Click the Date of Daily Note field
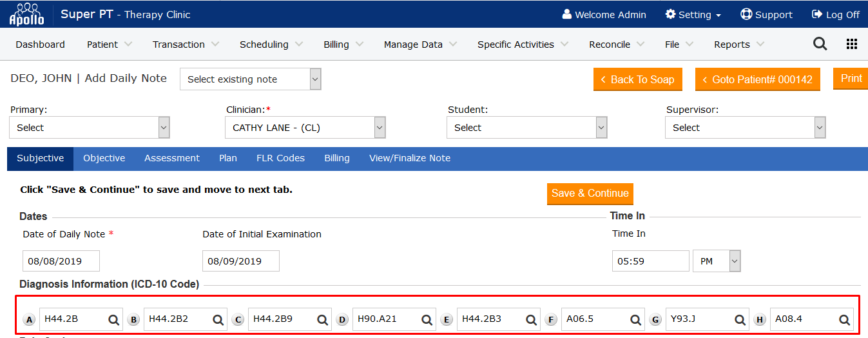The width and height of the screenshot is (868, 338). click(61, 261)
